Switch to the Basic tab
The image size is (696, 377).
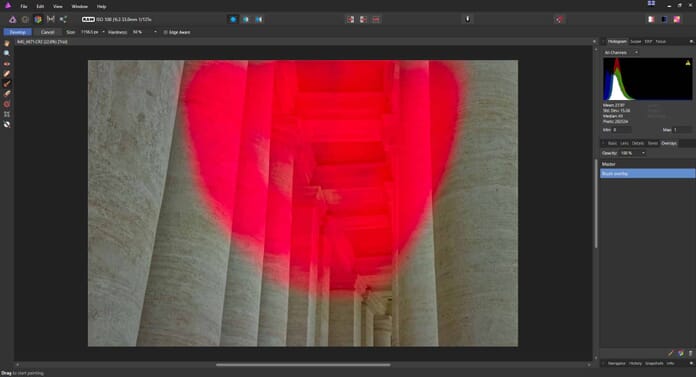[x=612, y=143]
